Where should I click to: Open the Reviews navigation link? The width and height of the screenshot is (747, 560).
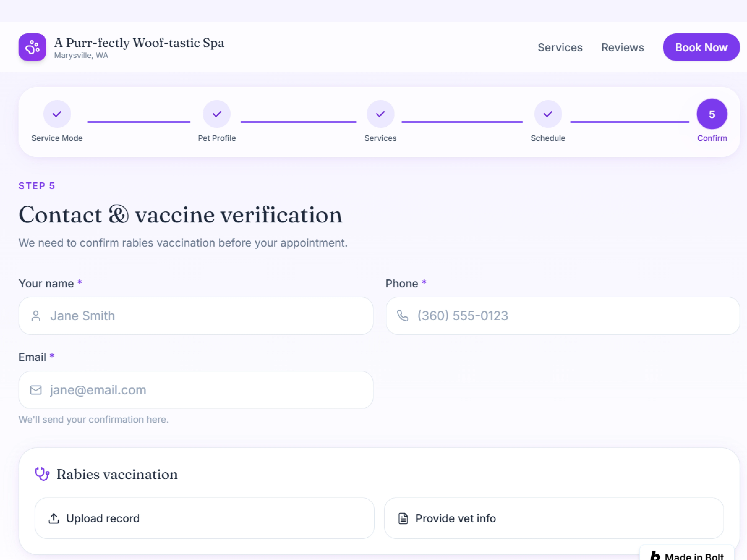point(622,47)
